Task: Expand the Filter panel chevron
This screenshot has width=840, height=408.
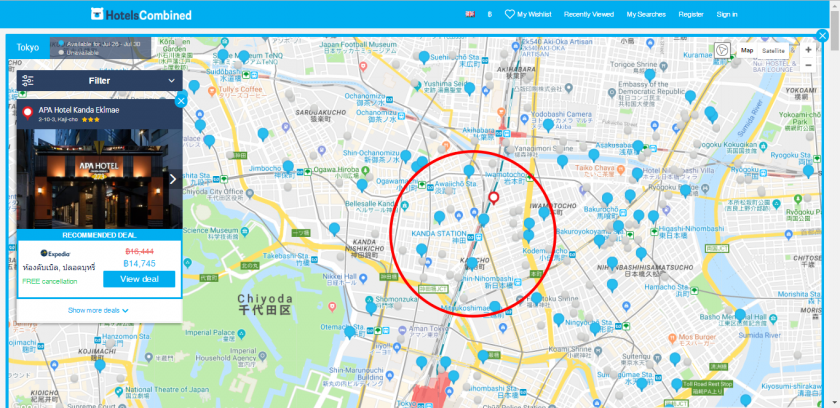Action: point(171,81)
